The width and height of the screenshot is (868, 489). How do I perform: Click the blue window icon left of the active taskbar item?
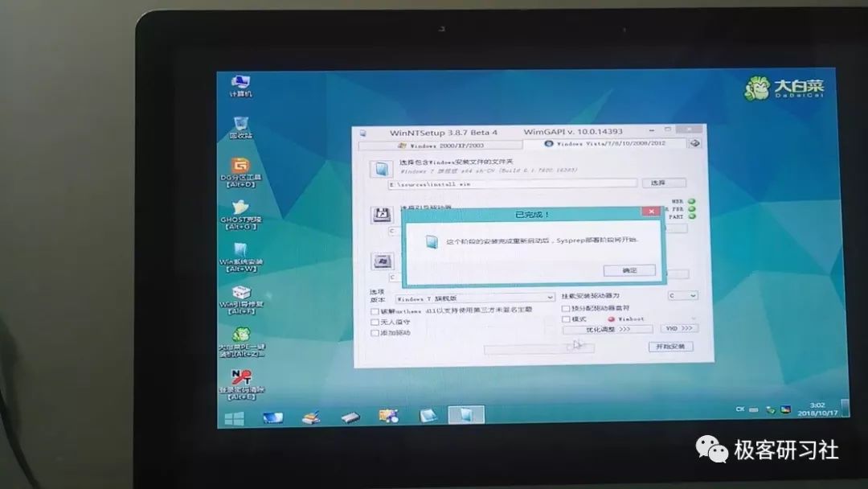click(428, 415)
